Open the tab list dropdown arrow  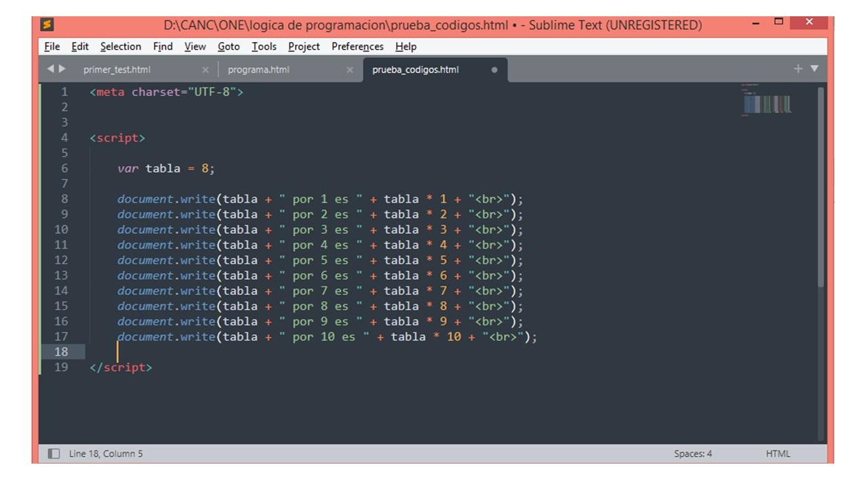(814, 68)
